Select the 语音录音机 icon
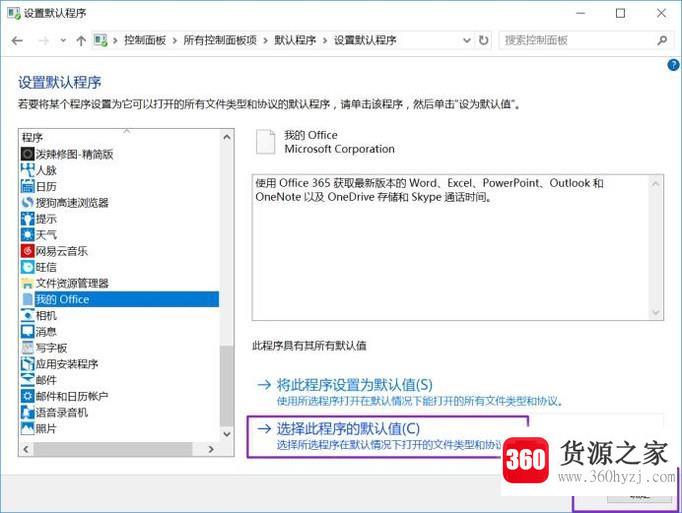682x513 pixels. point(27,412)
